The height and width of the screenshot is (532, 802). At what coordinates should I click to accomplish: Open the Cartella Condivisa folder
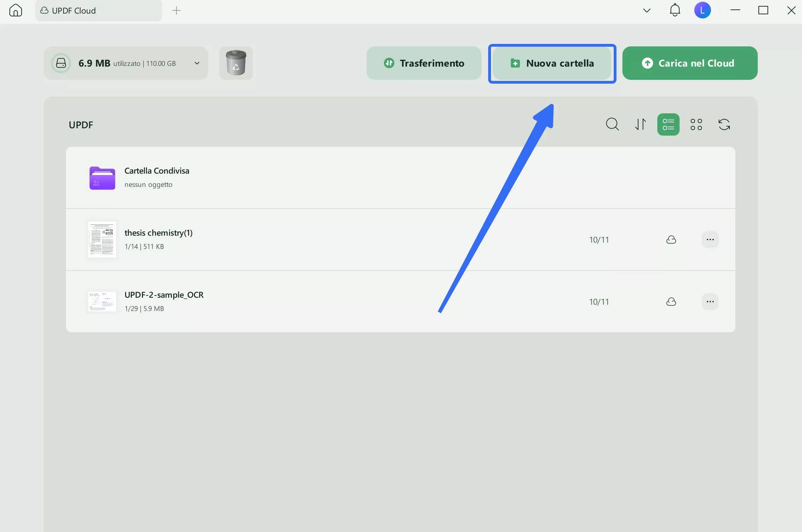(x=157, y=177)
